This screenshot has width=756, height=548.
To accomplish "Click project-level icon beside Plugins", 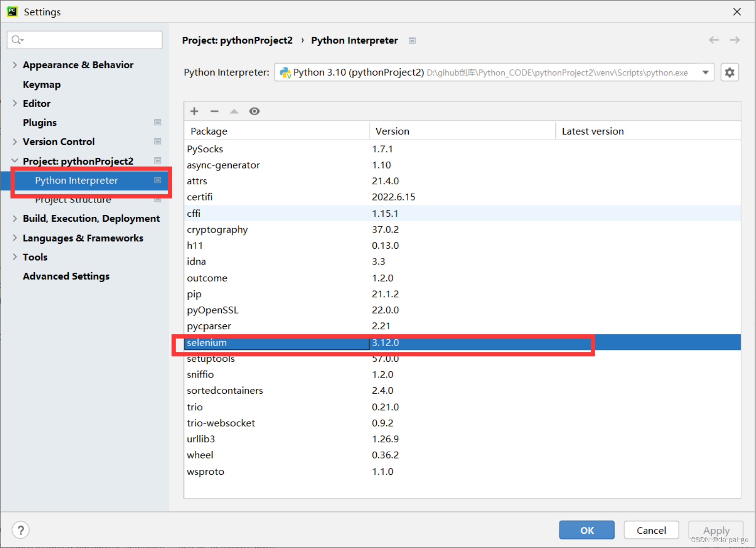I will (157, 122).
